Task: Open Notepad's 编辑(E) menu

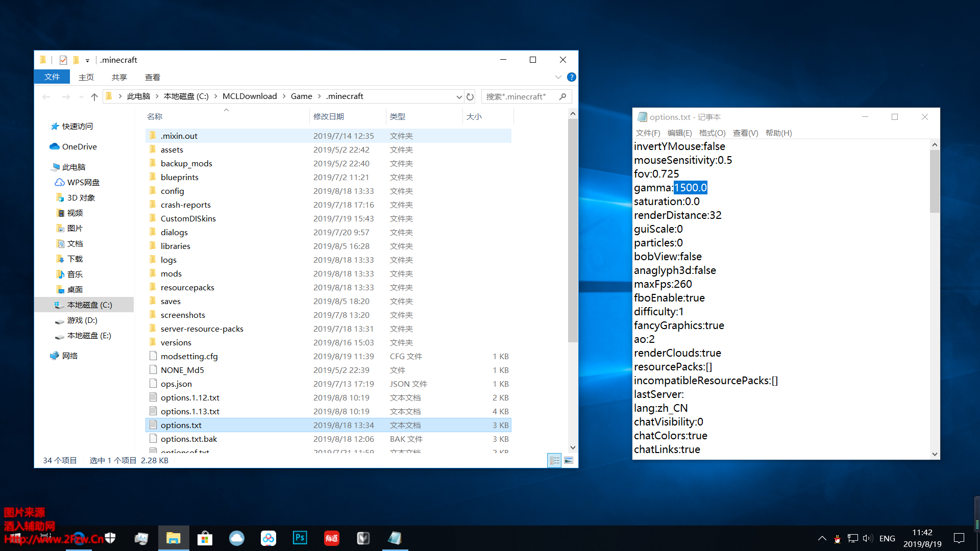Action: pos(679,133)
